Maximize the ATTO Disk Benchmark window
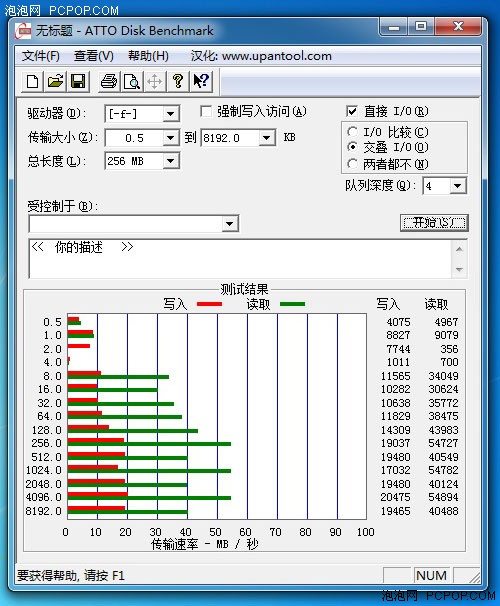The width and height of the screenshot is (500, 606). tap(421, 27)
